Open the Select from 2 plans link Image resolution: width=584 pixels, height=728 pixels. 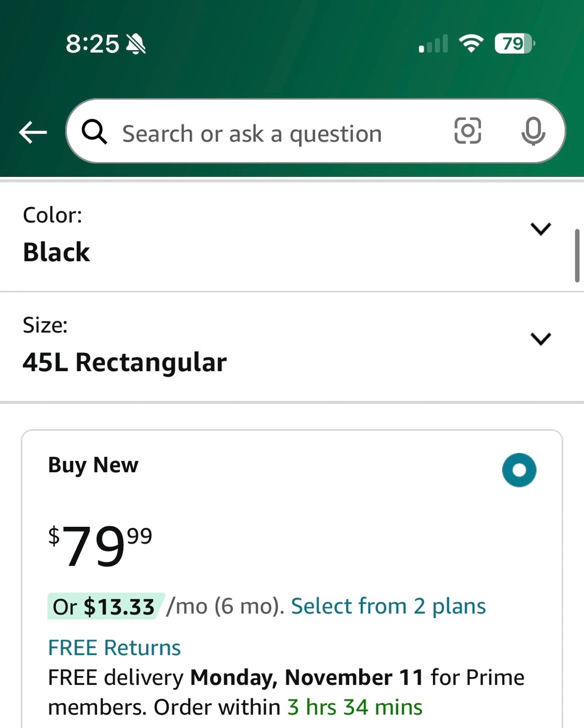388,606
